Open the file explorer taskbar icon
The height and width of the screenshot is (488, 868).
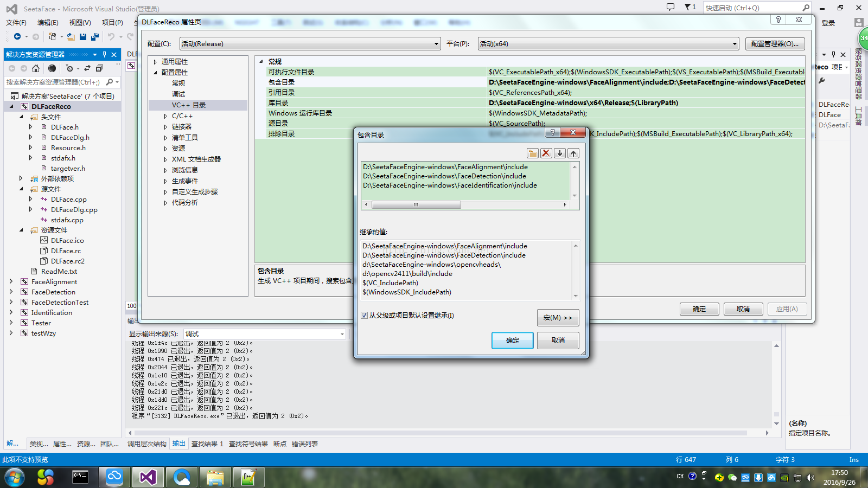[215, 477]
